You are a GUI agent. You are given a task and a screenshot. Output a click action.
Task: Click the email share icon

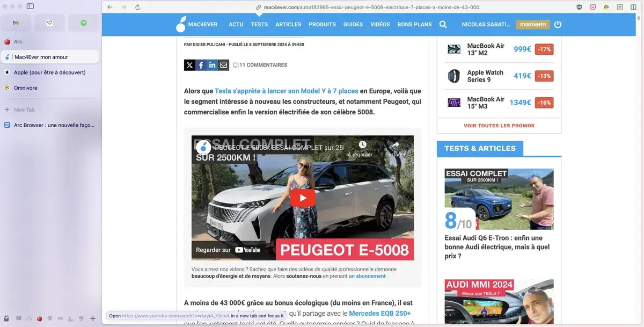click(223, 64)
